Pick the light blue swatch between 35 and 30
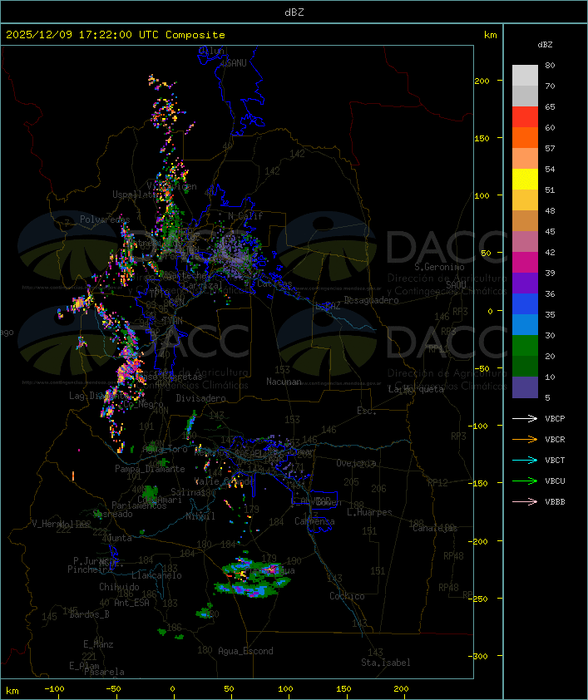Viewport: 588px width, 700px height. coord(525,324)
